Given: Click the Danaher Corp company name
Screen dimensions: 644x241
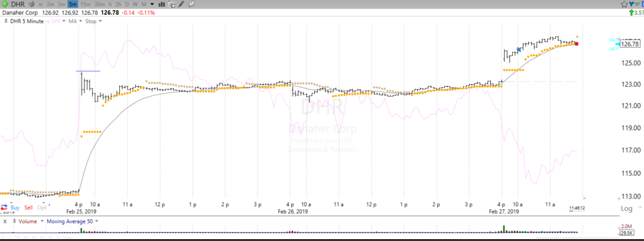Looking at the screenshot, I should pos(20,13).
